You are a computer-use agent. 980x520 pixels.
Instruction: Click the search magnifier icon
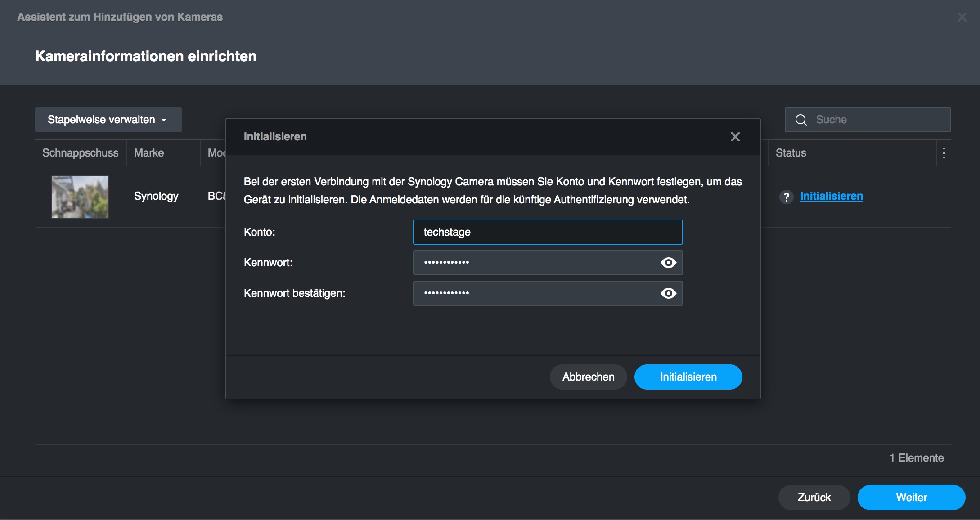coord(801,120)
